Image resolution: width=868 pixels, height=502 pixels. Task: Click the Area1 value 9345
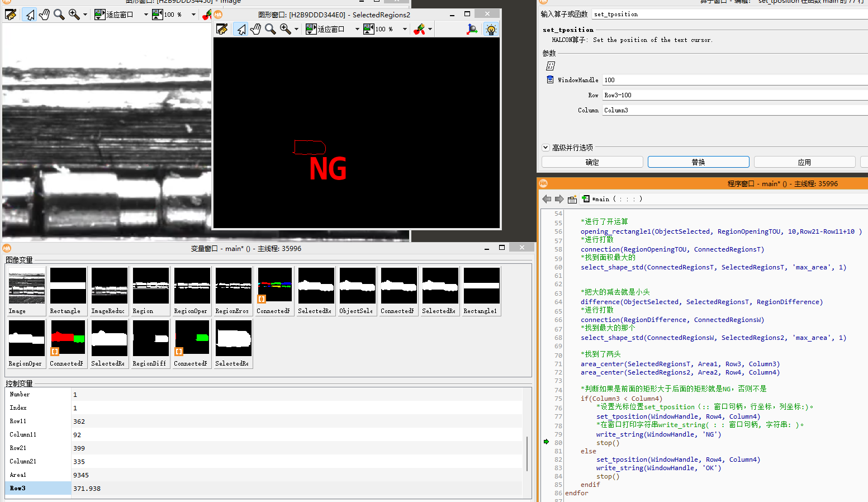(81, 475)
